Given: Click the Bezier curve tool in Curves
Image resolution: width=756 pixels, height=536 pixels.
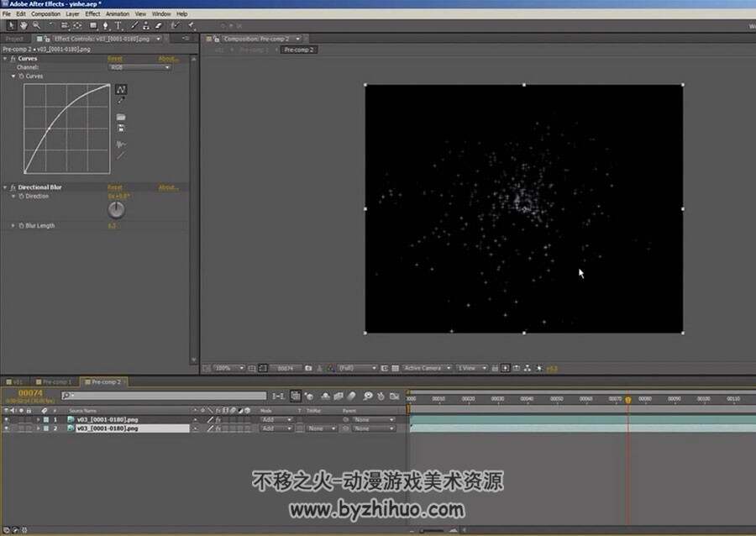Looking at the screenshot, I should coord(121,89).
